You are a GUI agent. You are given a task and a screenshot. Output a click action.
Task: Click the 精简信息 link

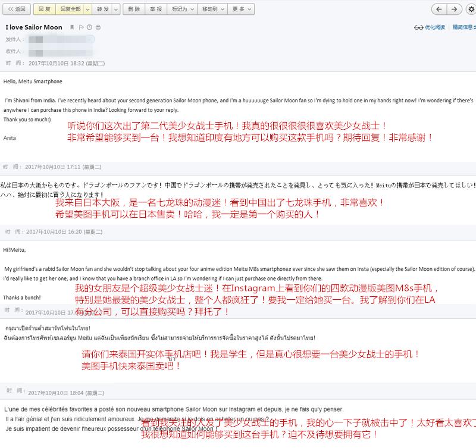tap(464, 27)
